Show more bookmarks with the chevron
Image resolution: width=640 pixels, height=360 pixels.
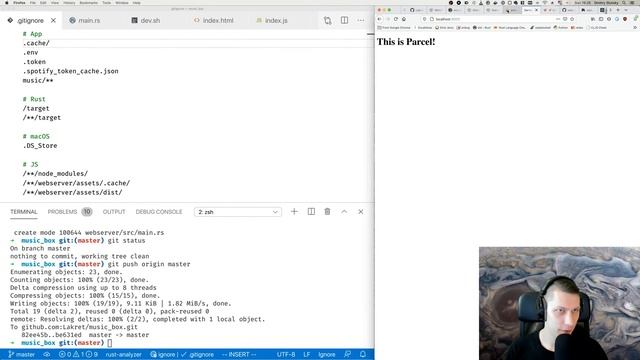(635, 28)
